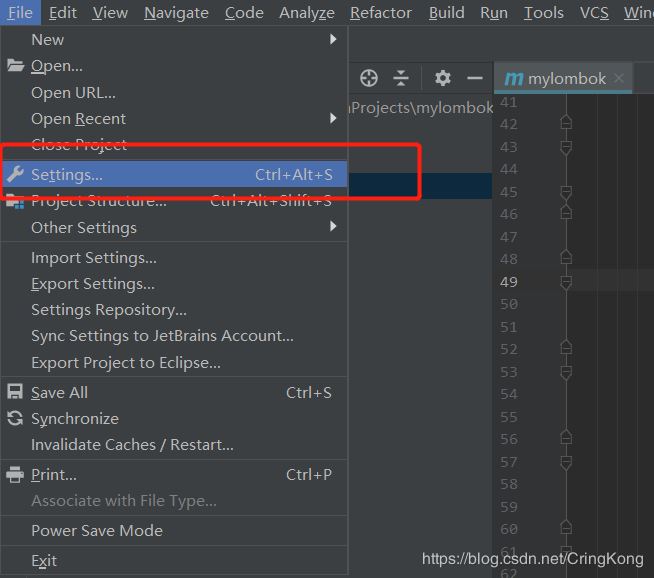Toggle the fold marker at line 42
This screenshot has height=578, width=654.
coord(566,122)
